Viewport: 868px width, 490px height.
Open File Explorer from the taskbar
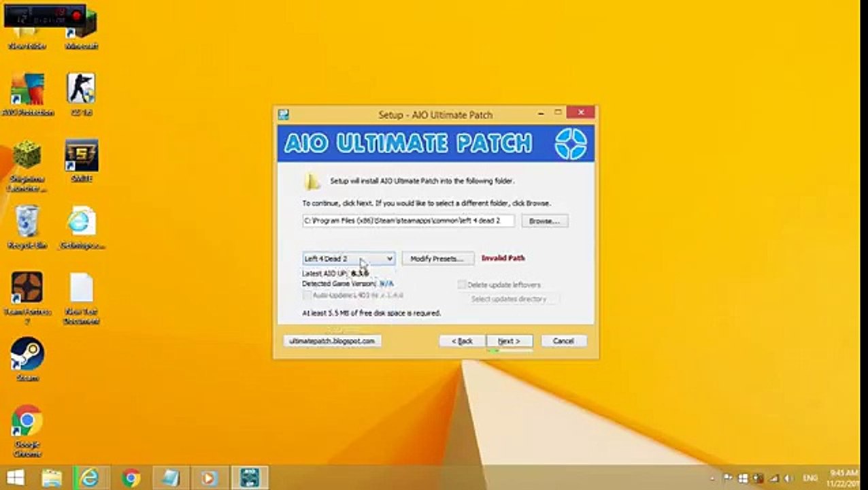(x=52, y=478)
